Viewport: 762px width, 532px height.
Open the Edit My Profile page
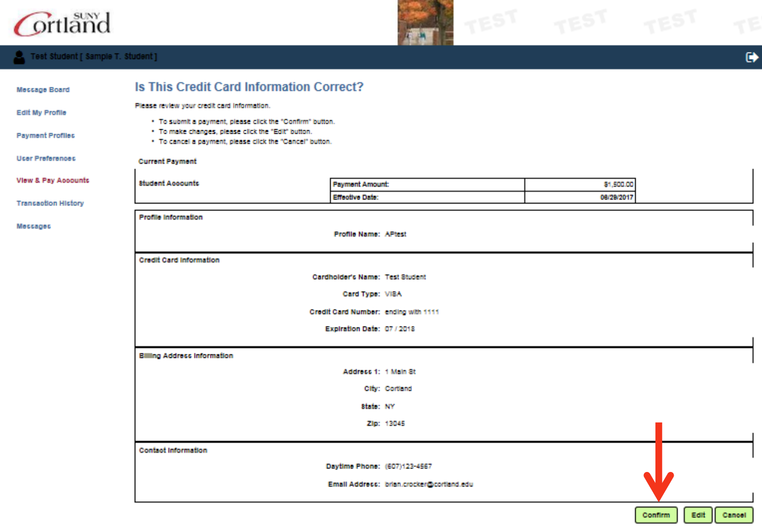[41, 112]
